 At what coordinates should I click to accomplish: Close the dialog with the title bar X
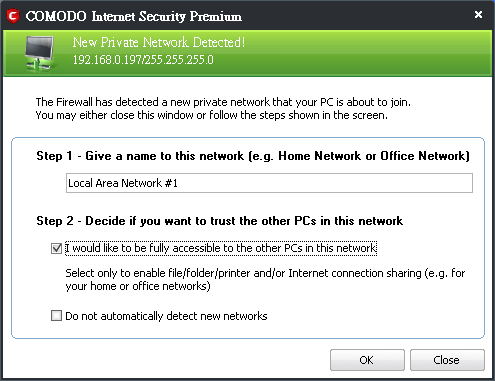click(478, 15)
